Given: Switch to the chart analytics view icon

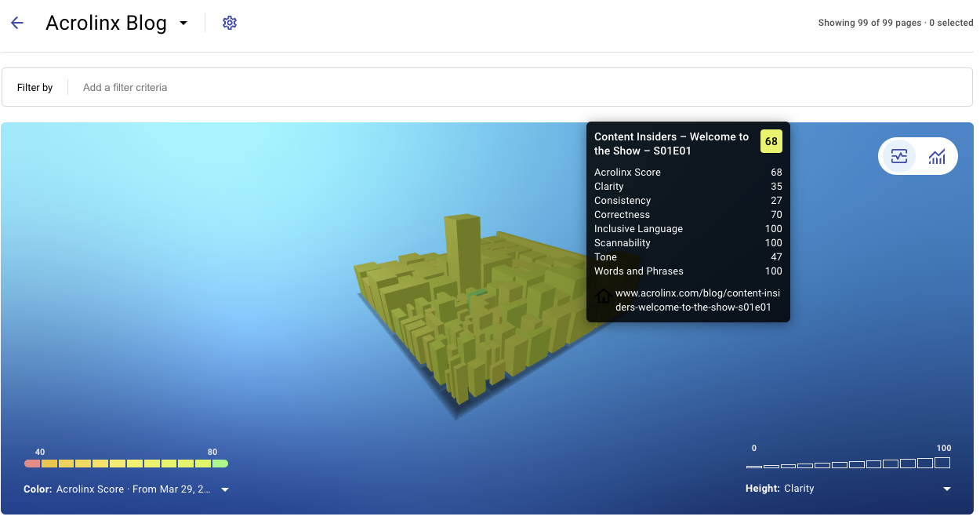Looking at the screenshot, I should tap(937, 156).
